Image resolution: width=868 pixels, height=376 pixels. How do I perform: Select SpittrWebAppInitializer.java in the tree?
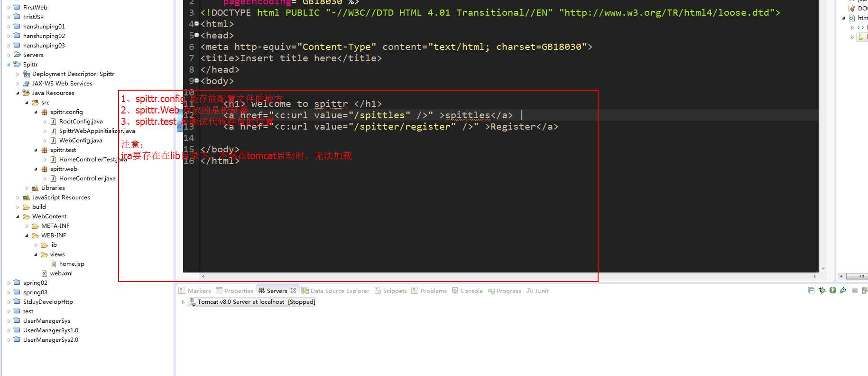click(97, 131)
